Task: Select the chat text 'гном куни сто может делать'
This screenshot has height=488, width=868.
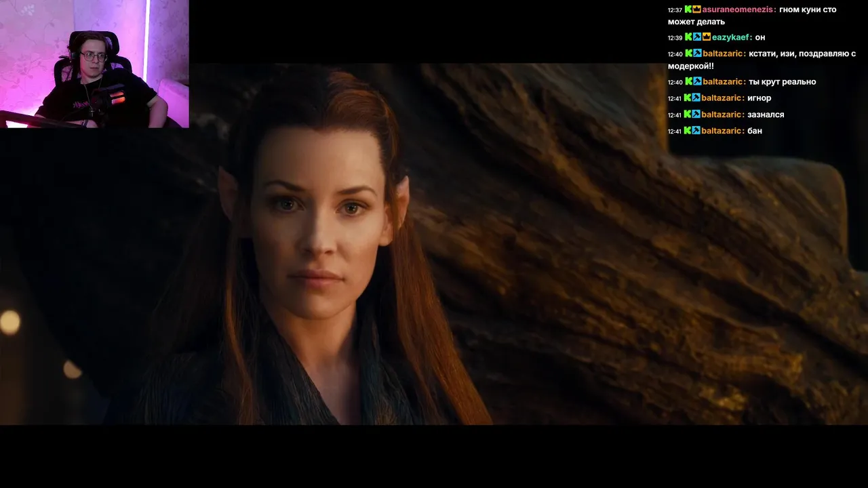Action: pyautogui.click(x=752, y=16)
